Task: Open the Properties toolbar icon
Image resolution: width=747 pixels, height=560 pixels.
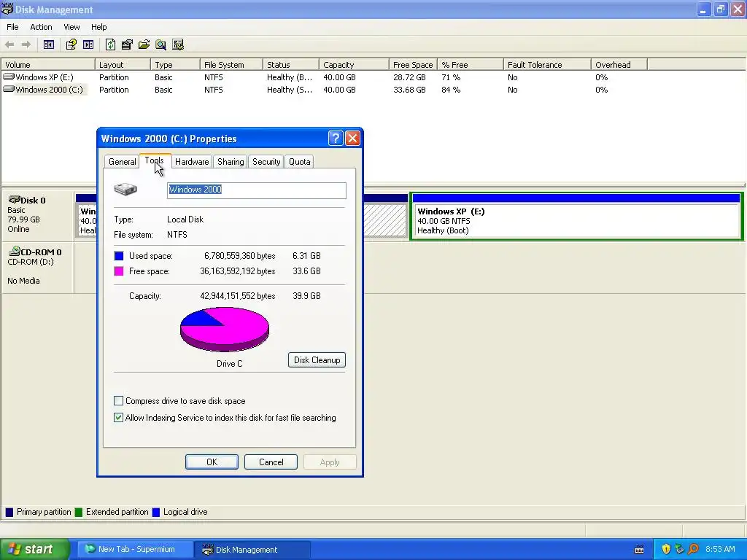Action: point(127,44)
